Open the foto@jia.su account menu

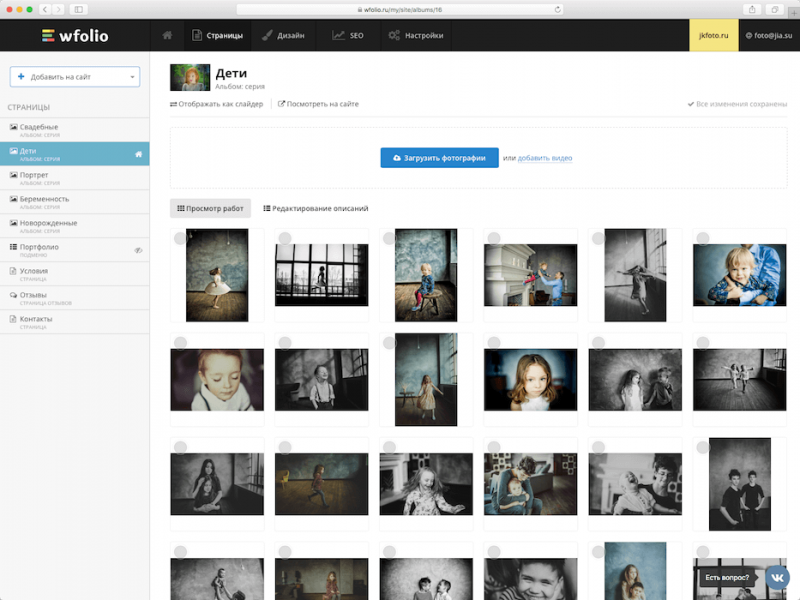point(769,35)
